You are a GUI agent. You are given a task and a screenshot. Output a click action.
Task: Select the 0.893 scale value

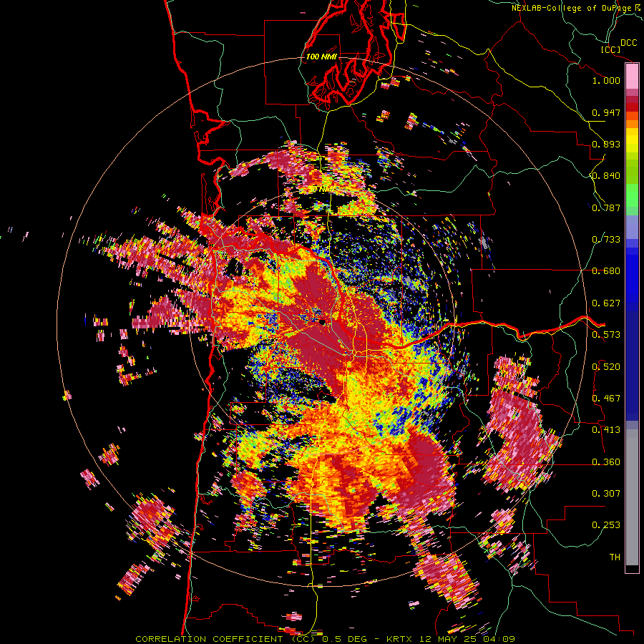click(x=606, y=144)
